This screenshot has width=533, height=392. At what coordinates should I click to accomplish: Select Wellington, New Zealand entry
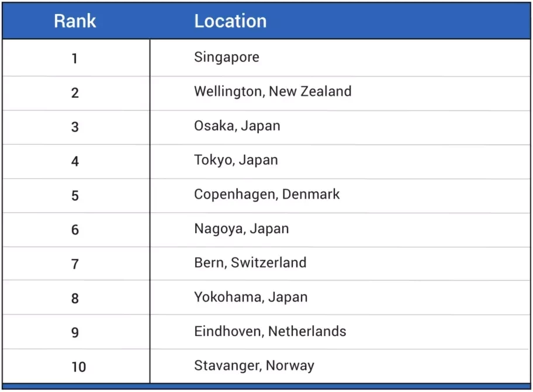pyautogui.click(x=272, y=91)
